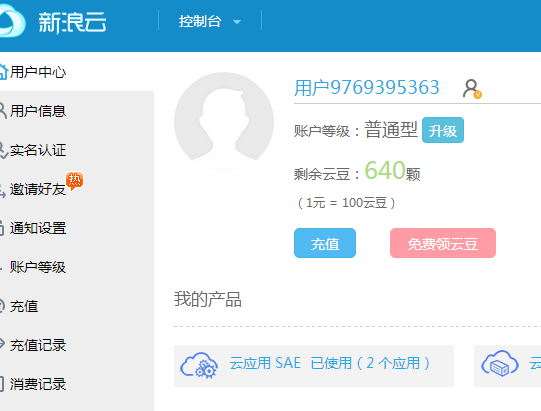The width and height of the screenshot is (541, 411).
Task: Click the cloud storage box icon
Action: 500,363
